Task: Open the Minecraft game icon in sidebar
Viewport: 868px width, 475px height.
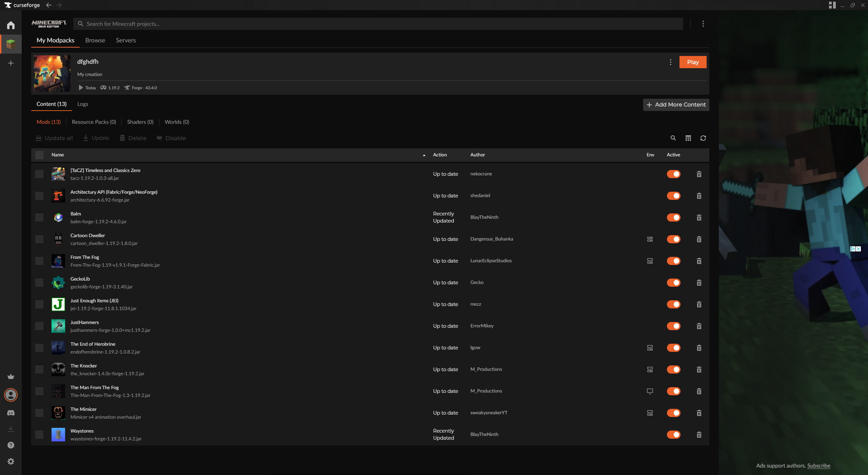Action: [11, 44]
